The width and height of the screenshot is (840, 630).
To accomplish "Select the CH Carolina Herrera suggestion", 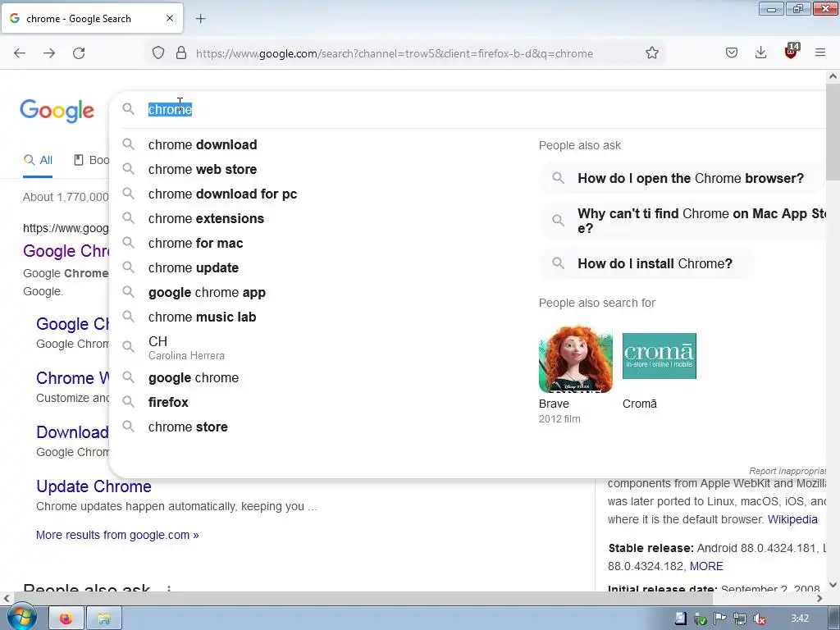I will click(x=186, y=347).
